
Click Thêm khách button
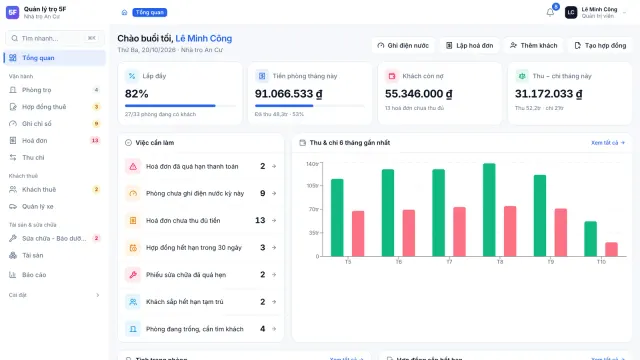[x=533, y=45]
